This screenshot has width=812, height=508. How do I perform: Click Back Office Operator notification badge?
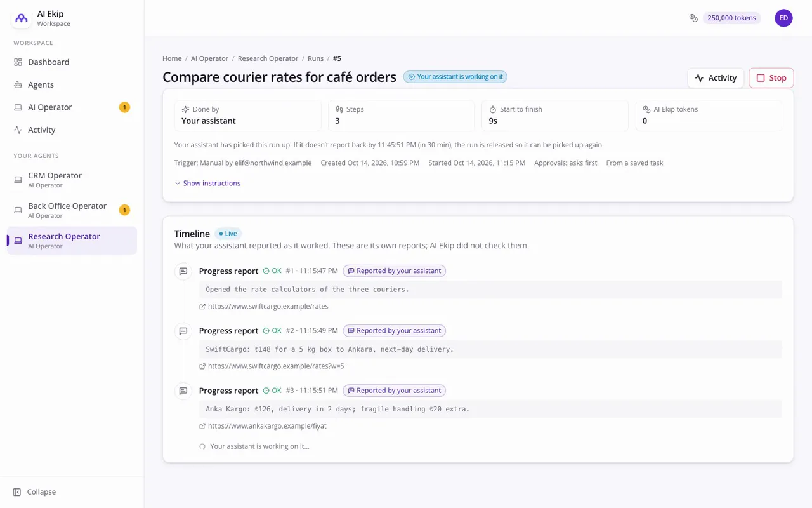pyautogui.click(x=124, y=210)
